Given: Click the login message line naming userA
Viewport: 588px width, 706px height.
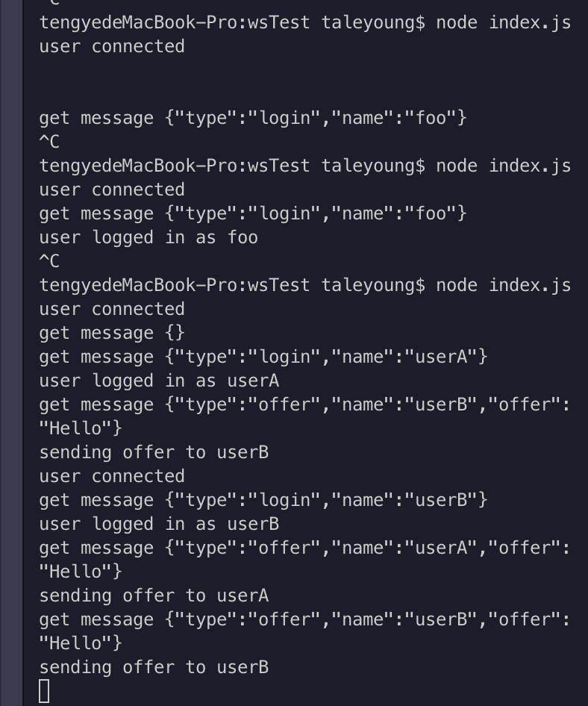Looking at the screenshot, I should (x=263, y=357).
